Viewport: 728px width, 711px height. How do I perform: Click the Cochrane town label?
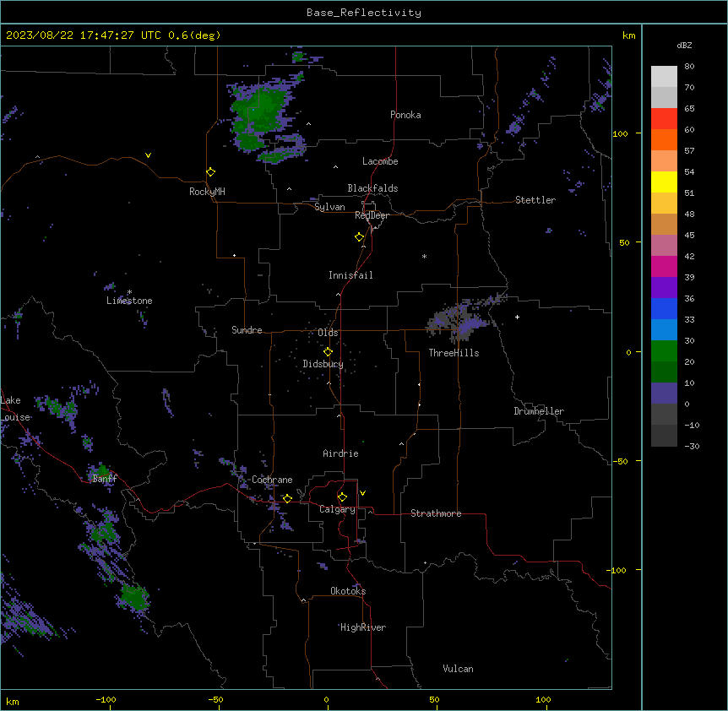272,480
